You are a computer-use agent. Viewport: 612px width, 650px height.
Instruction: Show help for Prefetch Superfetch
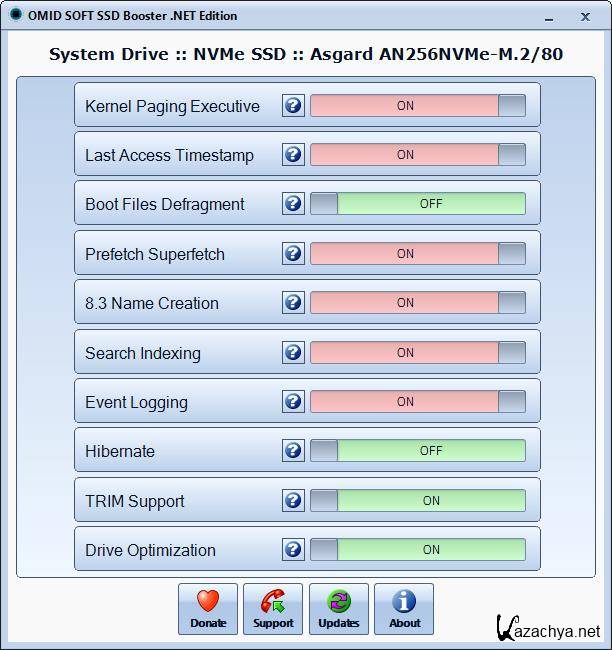point(293,254)
